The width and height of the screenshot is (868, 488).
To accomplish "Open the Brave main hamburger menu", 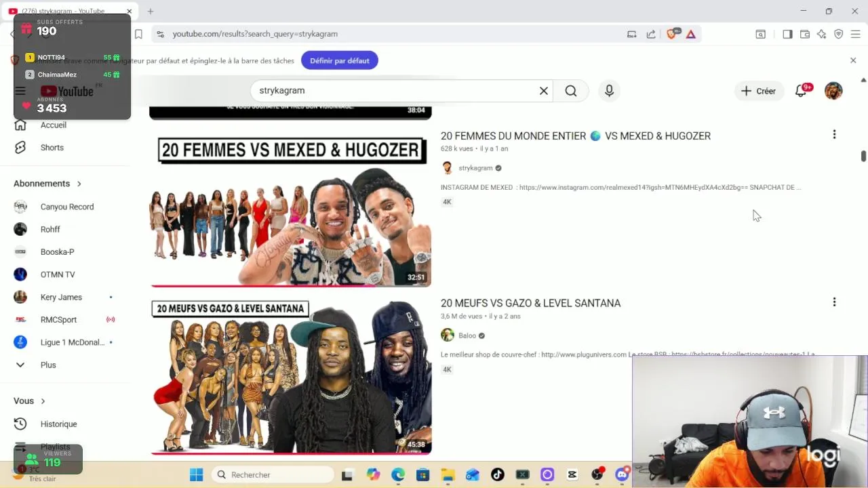I will [856, 34].
